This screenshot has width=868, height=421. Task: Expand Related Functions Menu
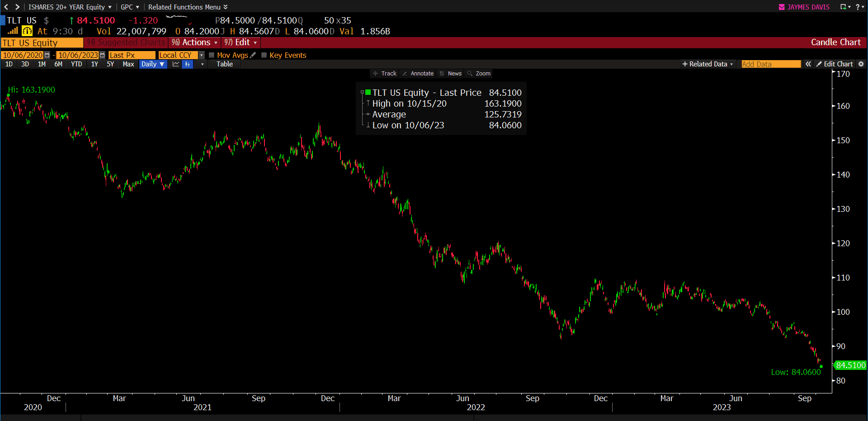pyautogui.click(x=188, y=7)
